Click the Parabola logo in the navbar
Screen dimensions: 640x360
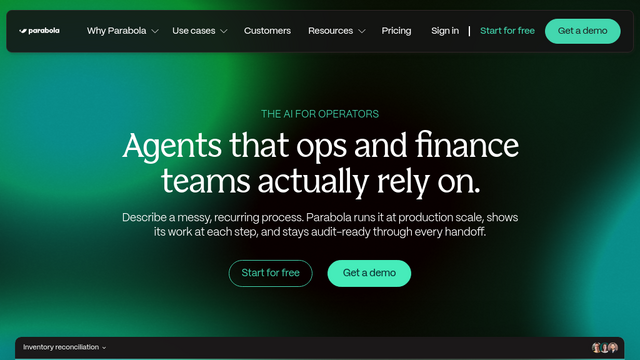tap(39, 31)
